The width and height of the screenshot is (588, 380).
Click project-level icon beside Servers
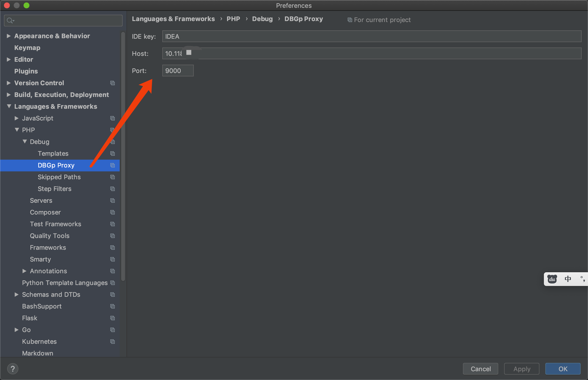(x=112, y=201)
